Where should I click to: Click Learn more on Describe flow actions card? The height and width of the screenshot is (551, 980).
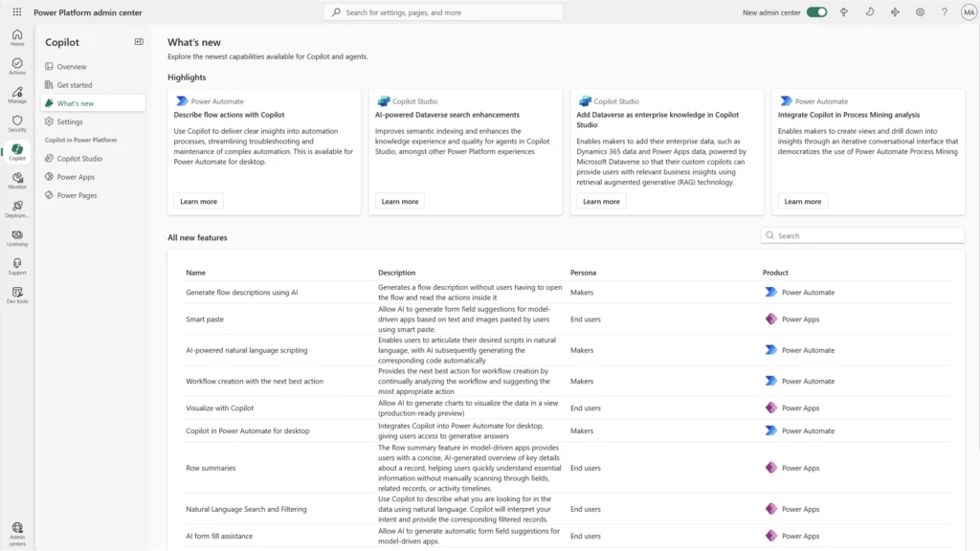pyautogui.click(x=198, y=201)
